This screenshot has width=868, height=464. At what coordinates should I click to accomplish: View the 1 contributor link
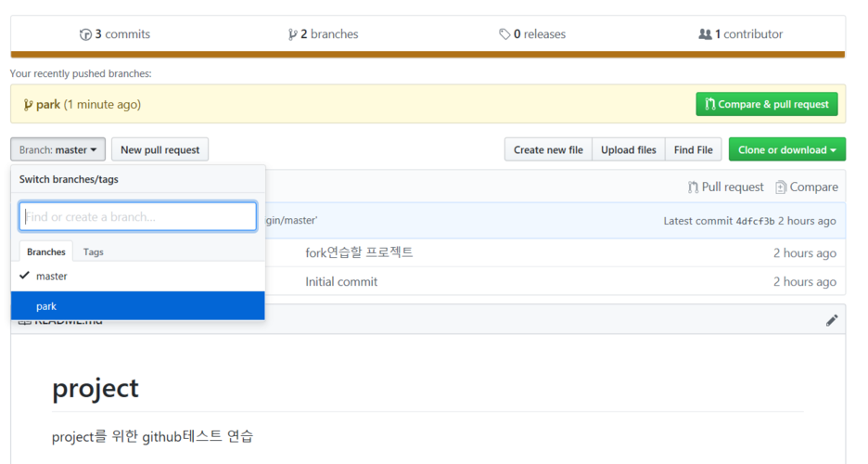(x=741, y=34)
